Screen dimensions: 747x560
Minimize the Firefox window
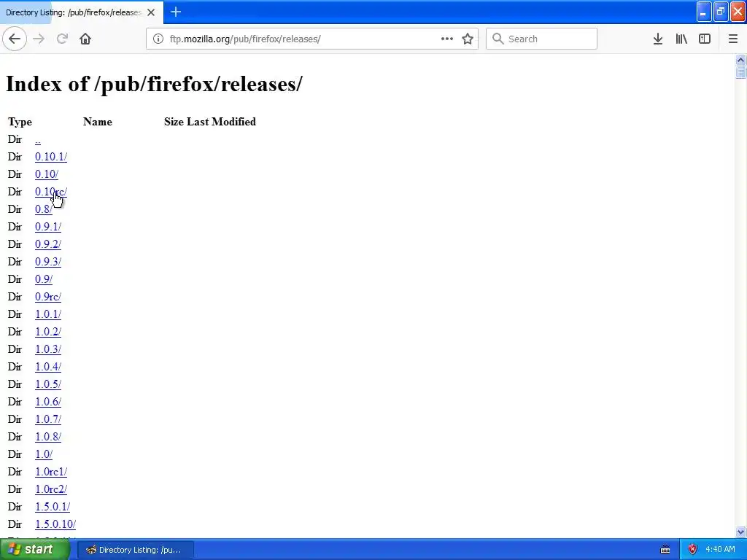coord(704,12)
